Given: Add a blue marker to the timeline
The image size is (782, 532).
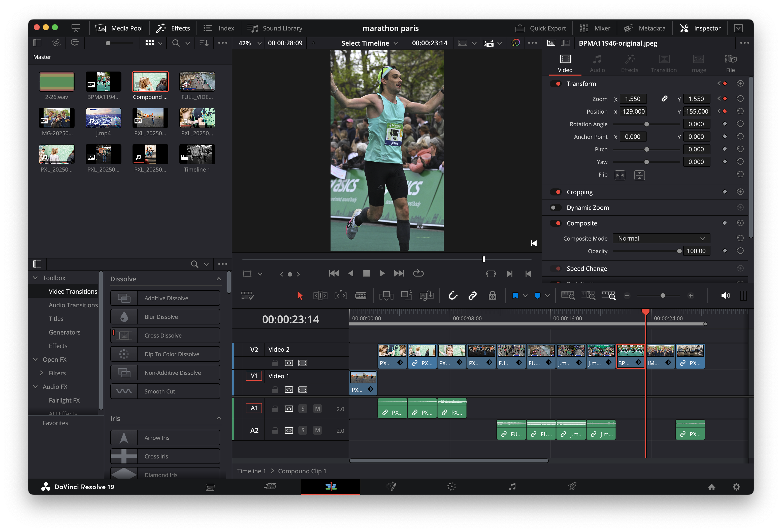Looking at the screenshot, I should click(x=537, y=296).
